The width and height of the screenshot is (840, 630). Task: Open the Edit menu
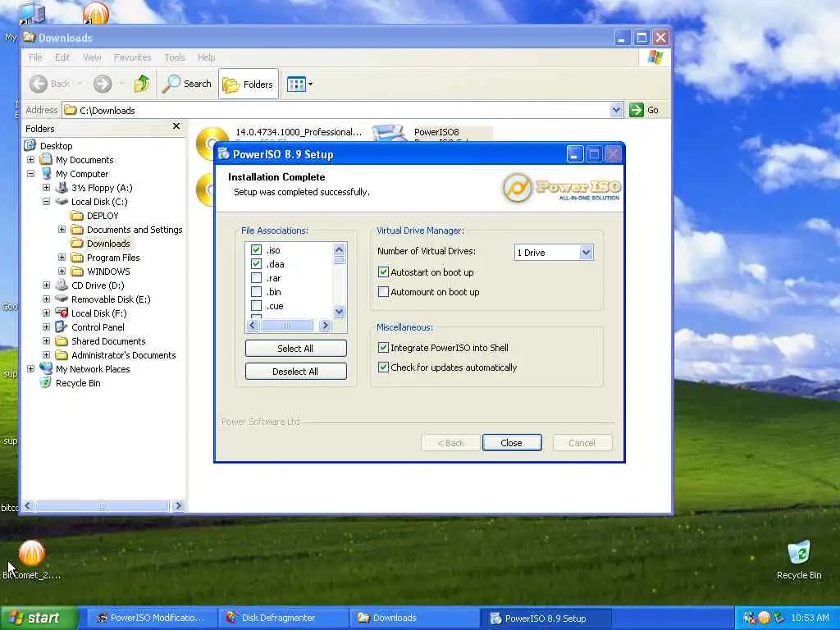point(62,57)
